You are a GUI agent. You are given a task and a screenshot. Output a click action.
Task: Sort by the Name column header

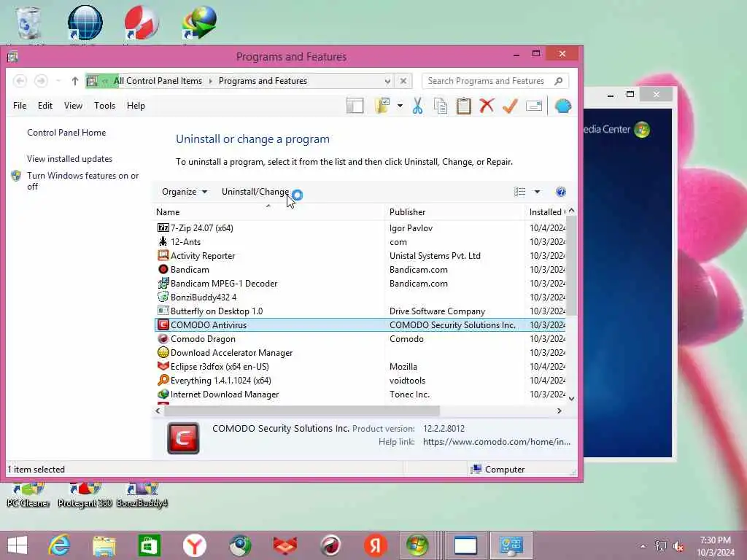pos(269,212)
